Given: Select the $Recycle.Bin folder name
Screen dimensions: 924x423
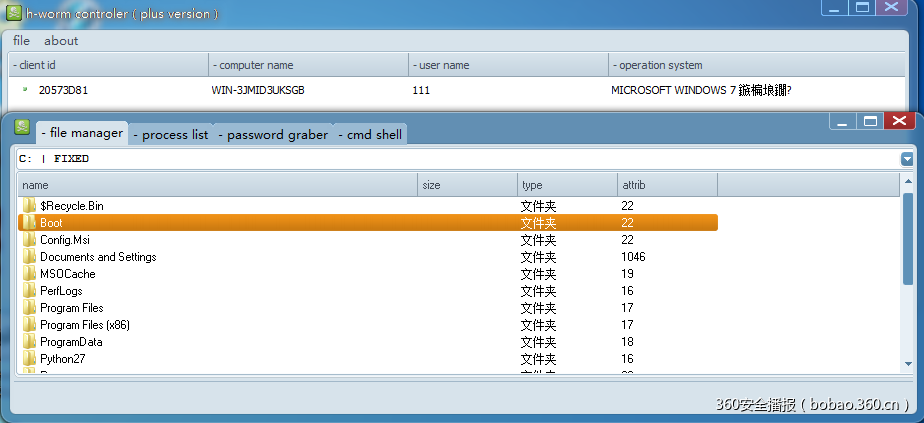Looking at the screenshot, I should tap(72, 206).
